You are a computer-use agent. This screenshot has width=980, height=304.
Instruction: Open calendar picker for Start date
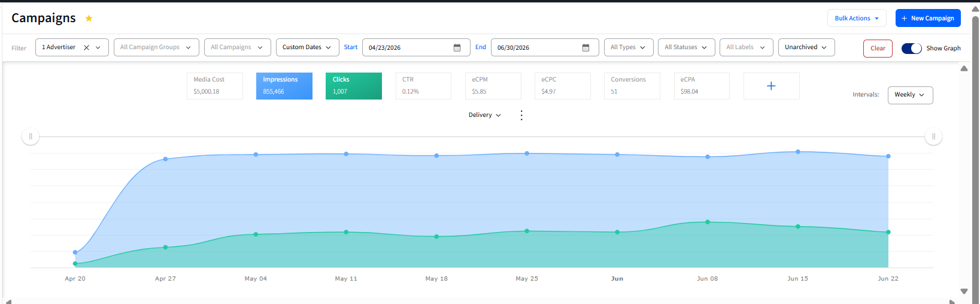457,48
